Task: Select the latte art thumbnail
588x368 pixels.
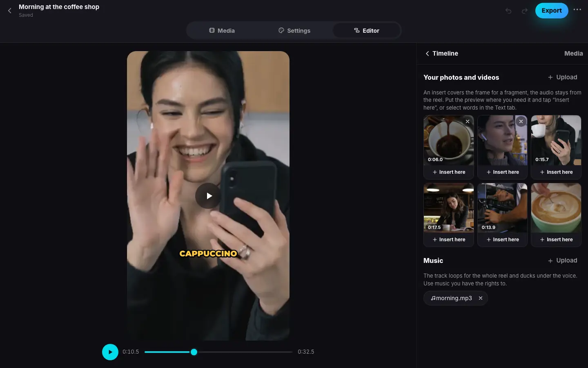Action: tap(556, 208)
